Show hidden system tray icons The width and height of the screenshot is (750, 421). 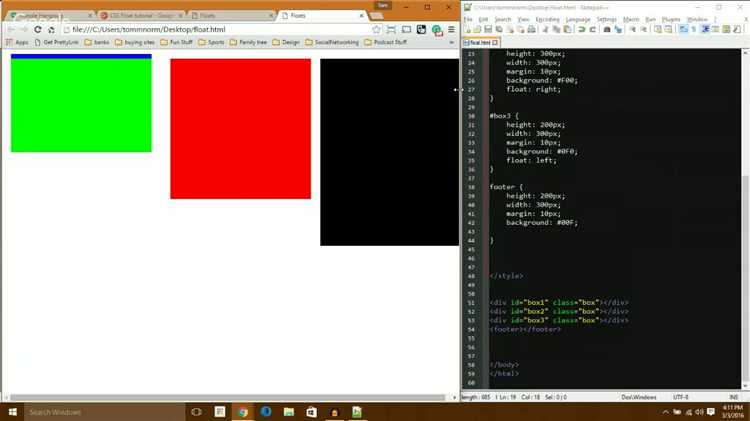coord(665,412)
